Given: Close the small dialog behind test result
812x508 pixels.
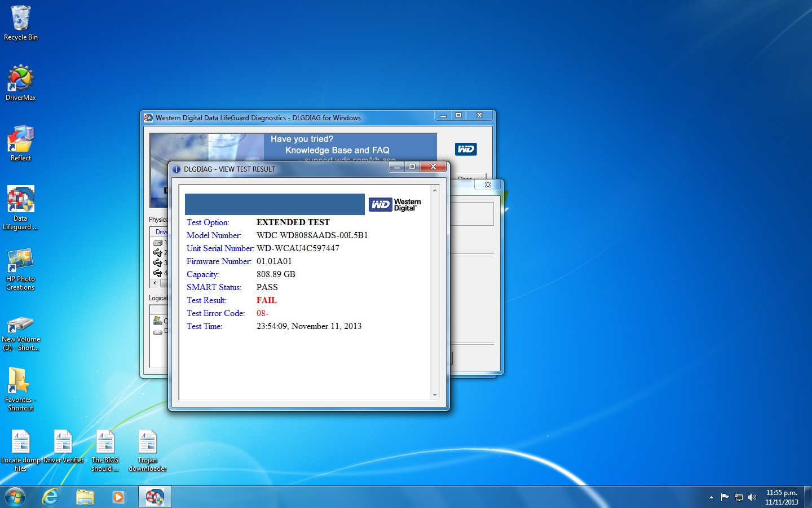Looking at the screenshot, I should pyautogui.click(x=488, y=185).
